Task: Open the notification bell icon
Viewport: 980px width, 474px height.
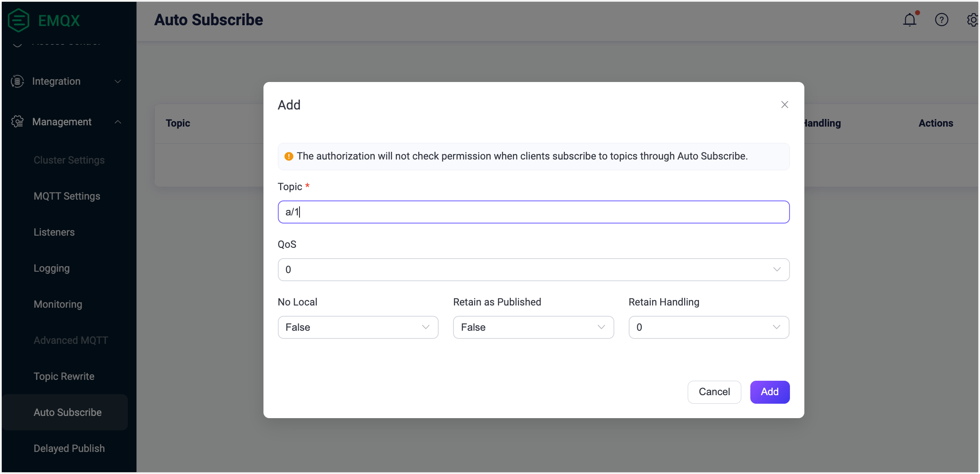Action: [x=910, y=19]
